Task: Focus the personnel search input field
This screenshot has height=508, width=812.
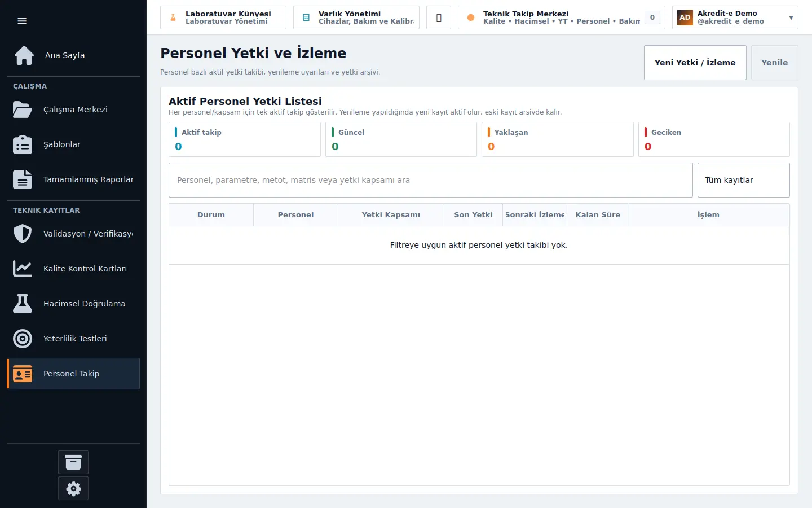Action: (431, 180)
